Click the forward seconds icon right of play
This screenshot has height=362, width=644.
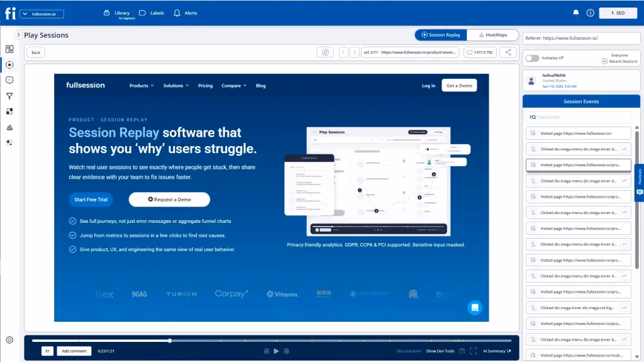(x=287, y=351)
